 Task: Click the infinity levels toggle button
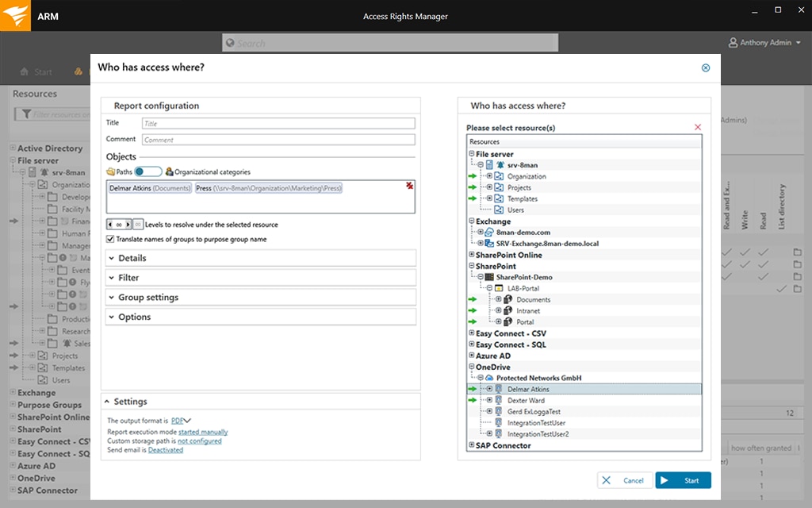pyautogui.click(x=138, y=224)
